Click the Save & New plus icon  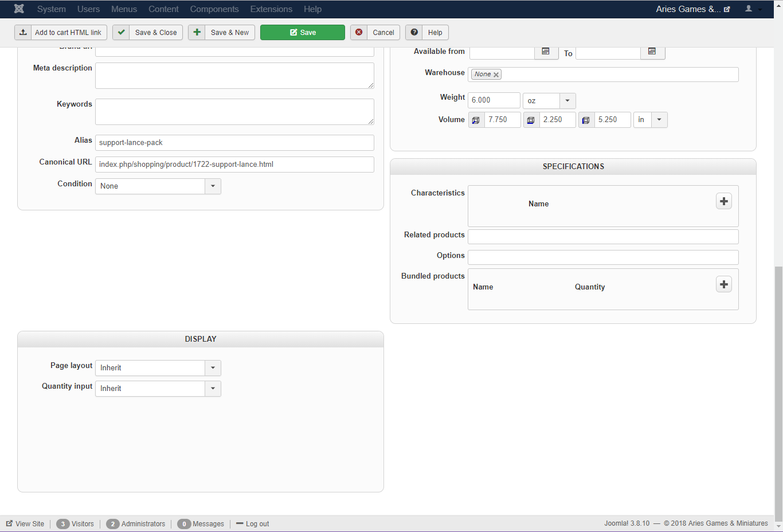[197, 33]
